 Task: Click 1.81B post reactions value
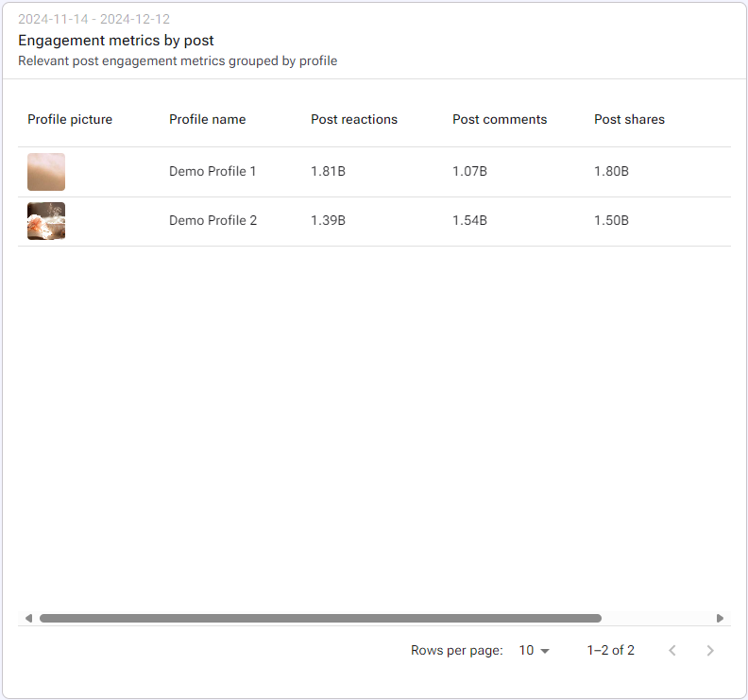pyautogui.click(x=329, y=171)
